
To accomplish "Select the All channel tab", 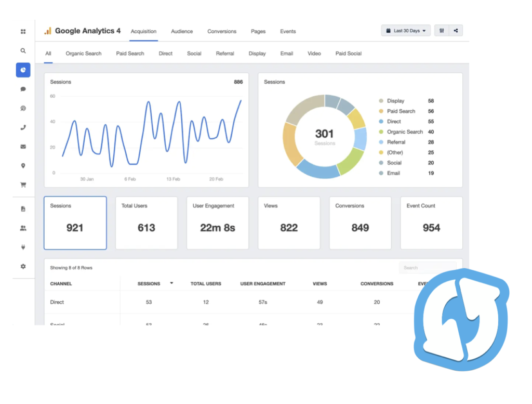I will click(48, 54).
